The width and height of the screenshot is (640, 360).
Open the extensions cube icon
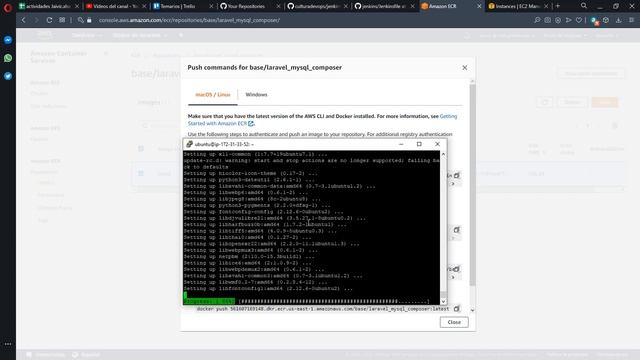click(x=606, y=20)
